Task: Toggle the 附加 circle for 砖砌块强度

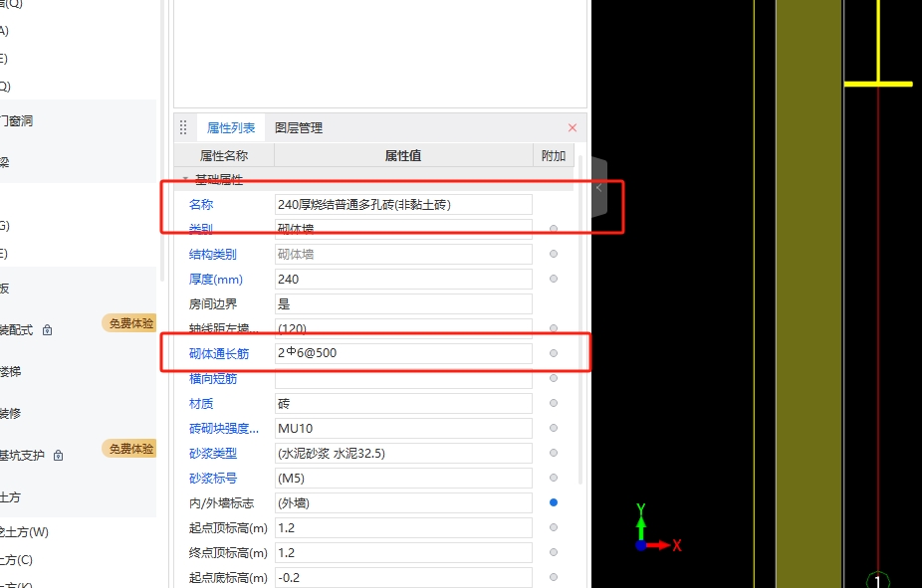Action: tap(554, 428)
